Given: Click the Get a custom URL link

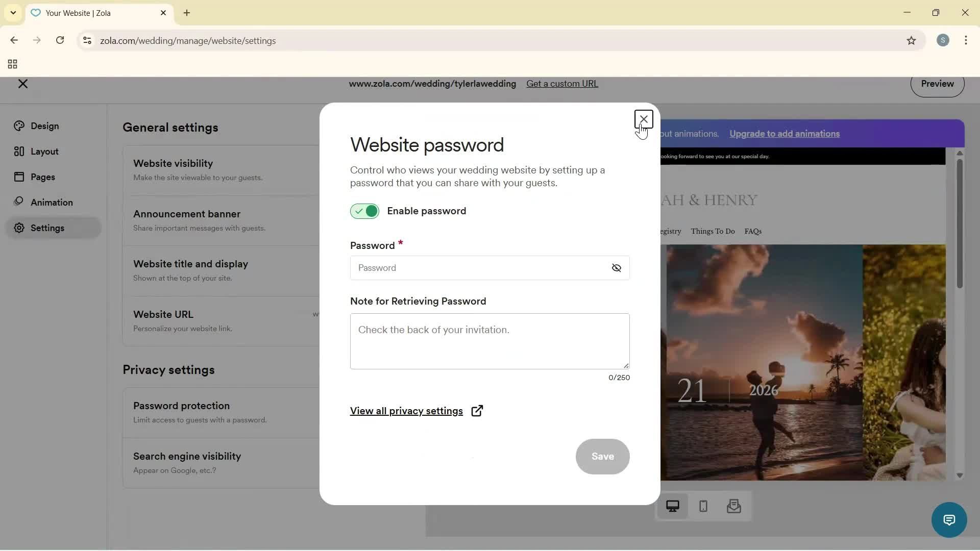Looking at the screenshot, I should point(562,84).
